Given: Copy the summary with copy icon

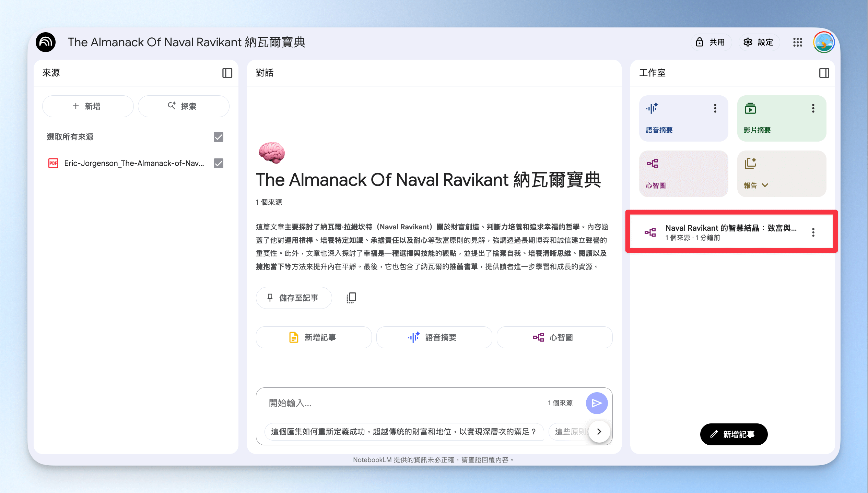Looking at the screenshot, I should click(351, 298).
